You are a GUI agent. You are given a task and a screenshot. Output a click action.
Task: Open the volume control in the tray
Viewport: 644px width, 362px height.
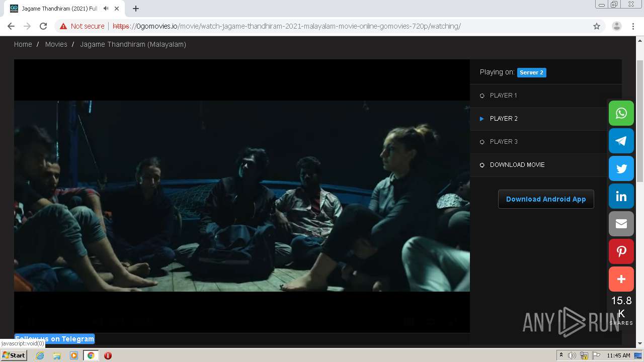(572, 355)
